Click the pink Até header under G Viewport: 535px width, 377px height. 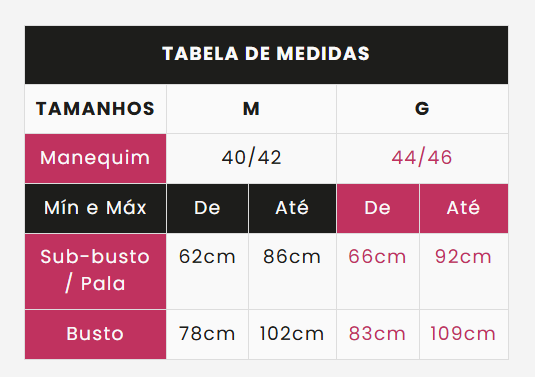(464, 208)
